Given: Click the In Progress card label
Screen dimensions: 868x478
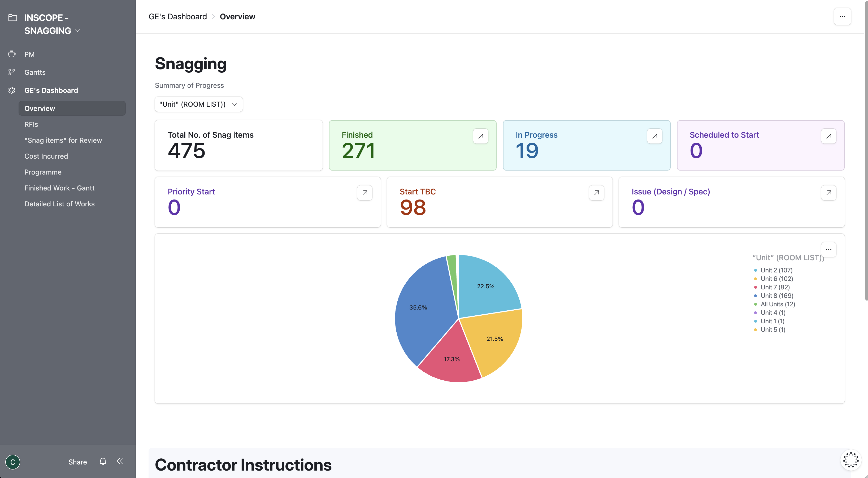Looking at the screenshot, I should (536, 135).
